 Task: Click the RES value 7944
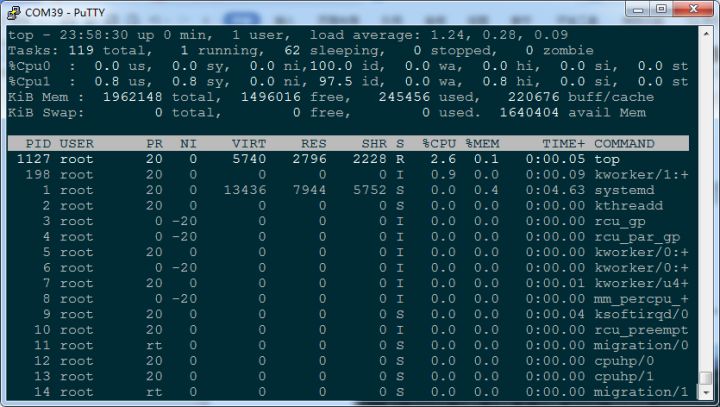pyautogui.click(x=309, y=190)
